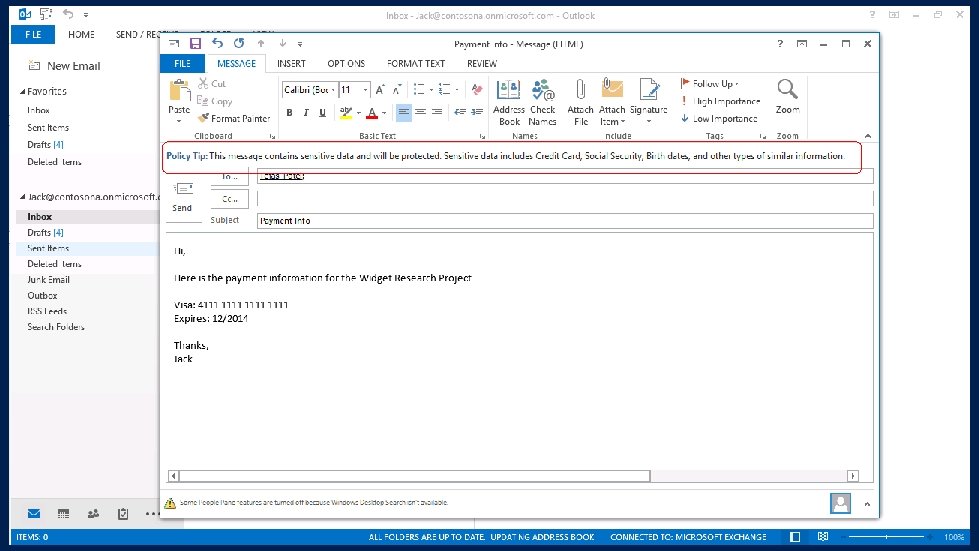Align text right
The image size is (979, 551).
[x=437, y=112]
